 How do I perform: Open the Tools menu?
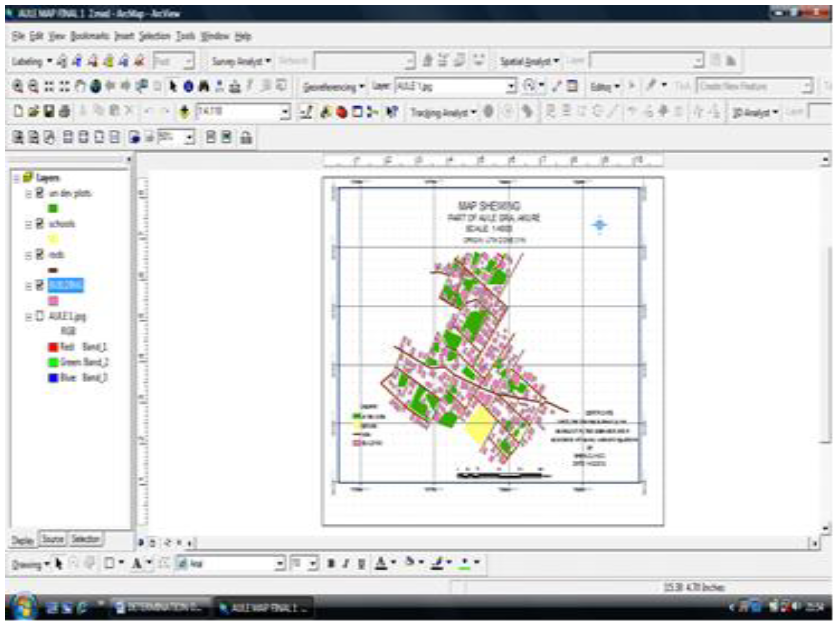pyautogui.click(x=185, y=36)
